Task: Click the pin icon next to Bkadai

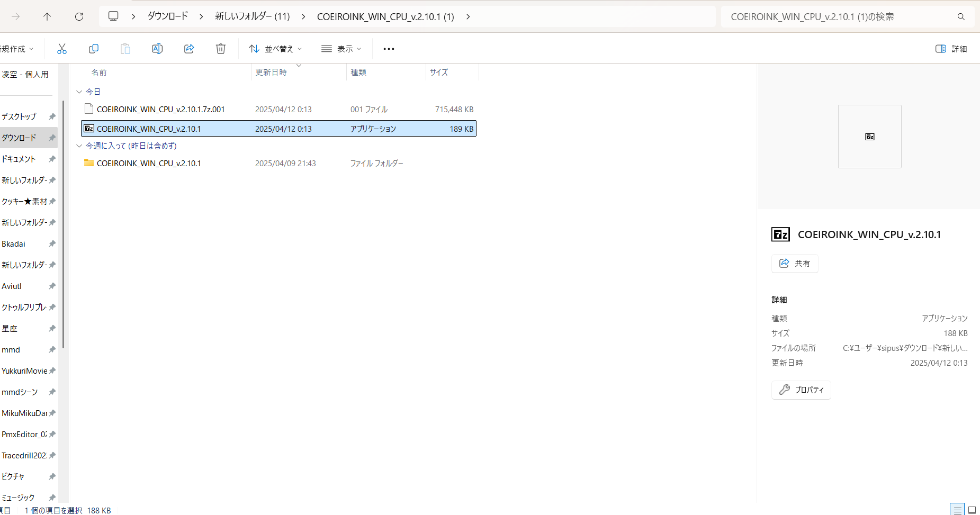Action: 52,243
